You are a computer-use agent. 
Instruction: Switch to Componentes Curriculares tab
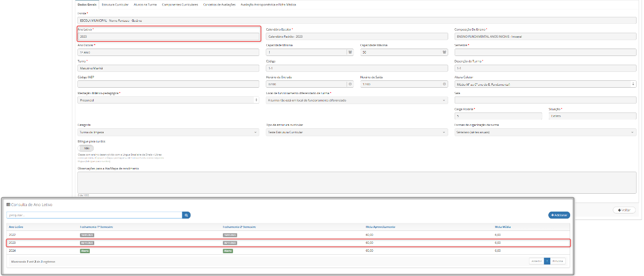(180, 4)
